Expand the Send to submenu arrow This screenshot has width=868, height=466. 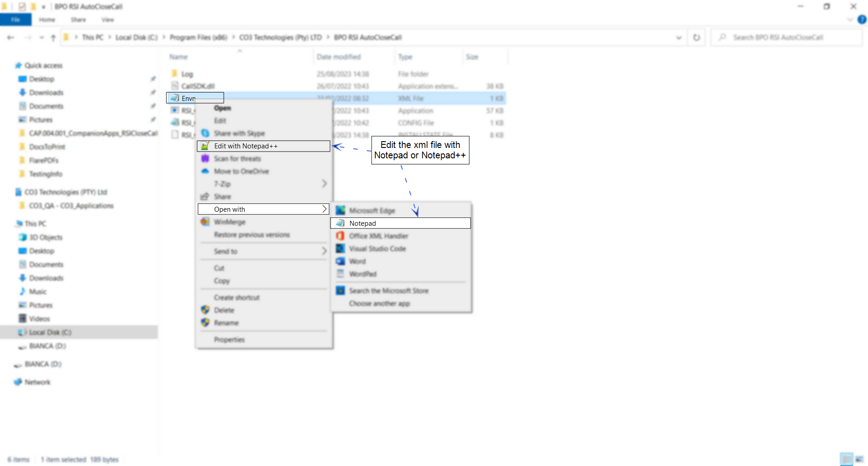coord(324,251)
